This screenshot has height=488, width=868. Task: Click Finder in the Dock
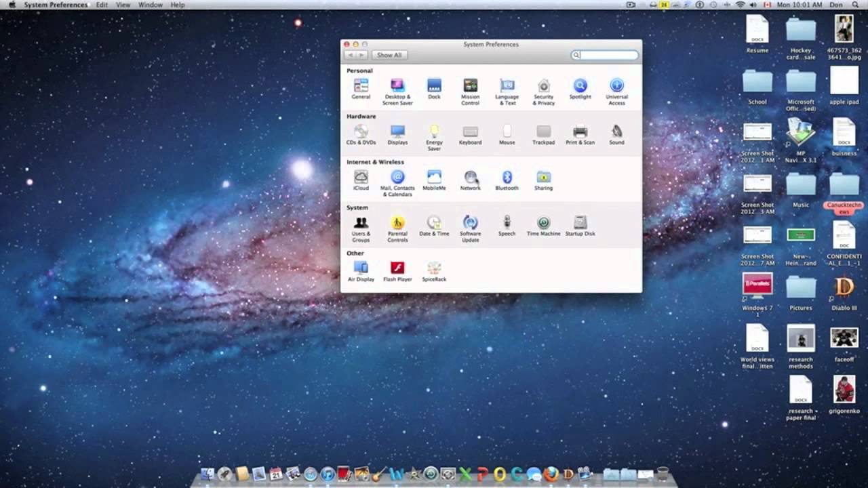[208, 474]
